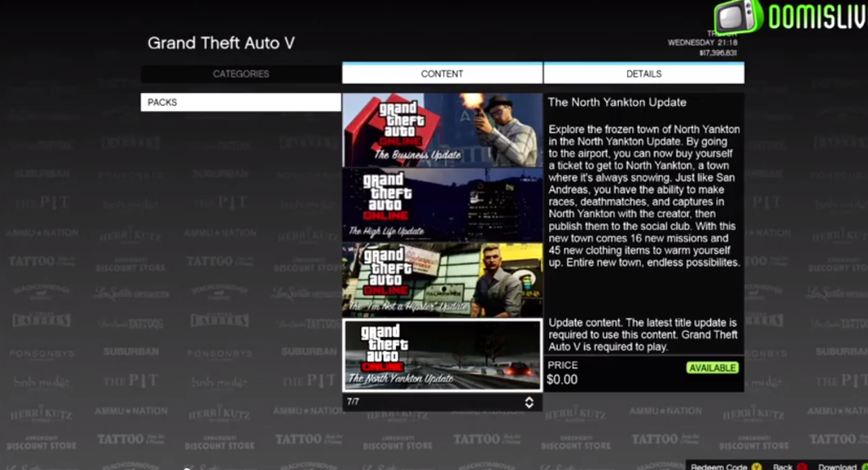The image size is (868, 470).
Task: Click the green AVAILABLE badge
Action: (712, 368)
